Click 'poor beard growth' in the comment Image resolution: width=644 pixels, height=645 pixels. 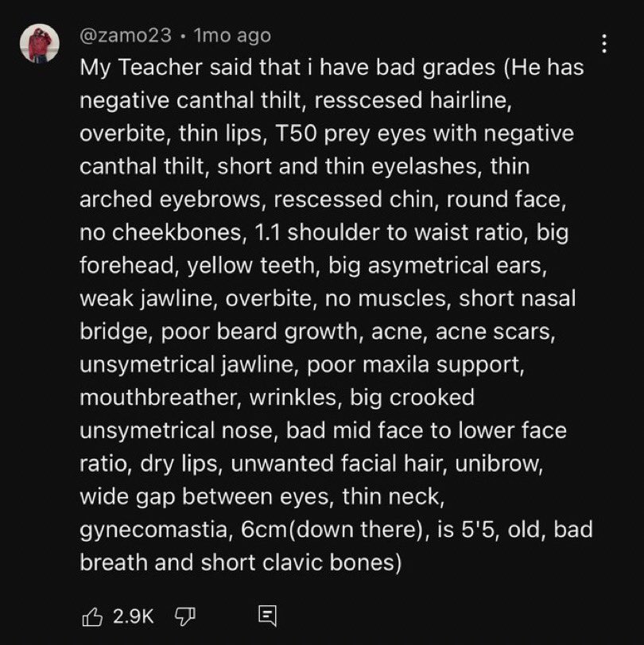pyautogui.click(x=262, y=332)
